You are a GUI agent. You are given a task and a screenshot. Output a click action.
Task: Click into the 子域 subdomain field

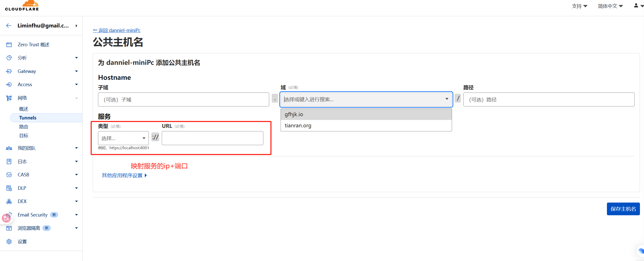point(184,99)
